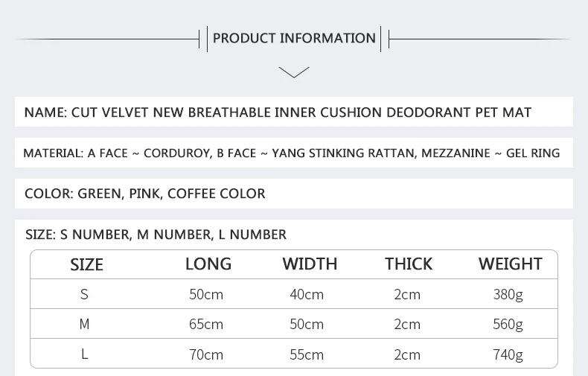Click the THICK column header

pos(409,264)
